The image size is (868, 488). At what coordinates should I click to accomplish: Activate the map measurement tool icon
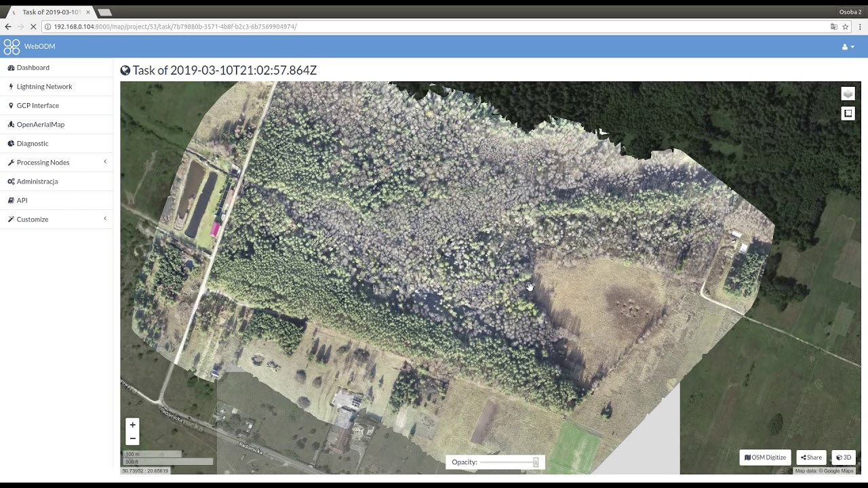(x=848, y=113)
